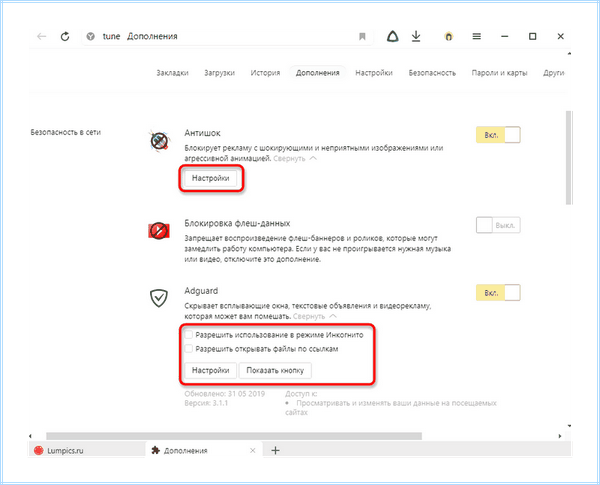Screen dimensions: 600x485
Task: Click the Настройки button under Adguard
Action: pos(210,371)
